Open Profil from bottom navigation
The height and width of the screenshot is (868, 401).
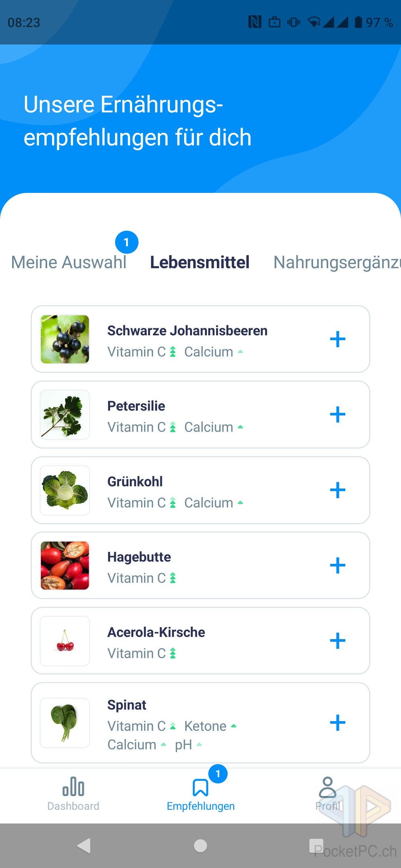pyautogui.click(x=327, y=794)
